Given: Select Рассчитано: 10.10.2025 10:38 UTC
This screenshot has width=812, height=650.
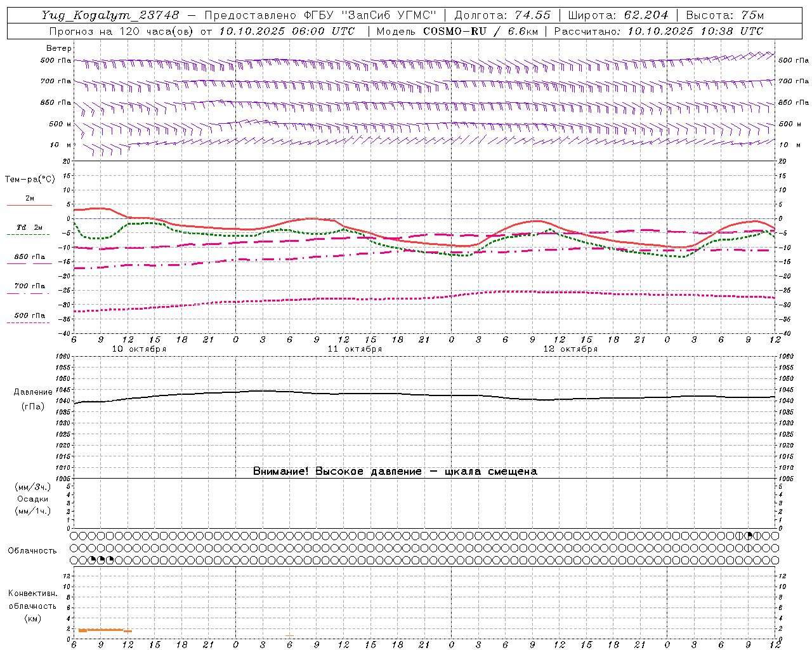Looking at the screenshot, I should (658, 31).
